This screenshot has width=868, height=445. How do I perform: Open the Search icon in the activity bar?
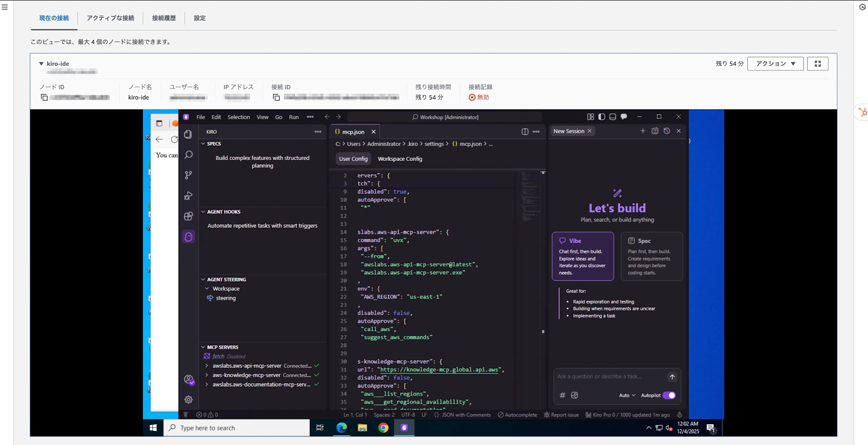click(188, 155)
